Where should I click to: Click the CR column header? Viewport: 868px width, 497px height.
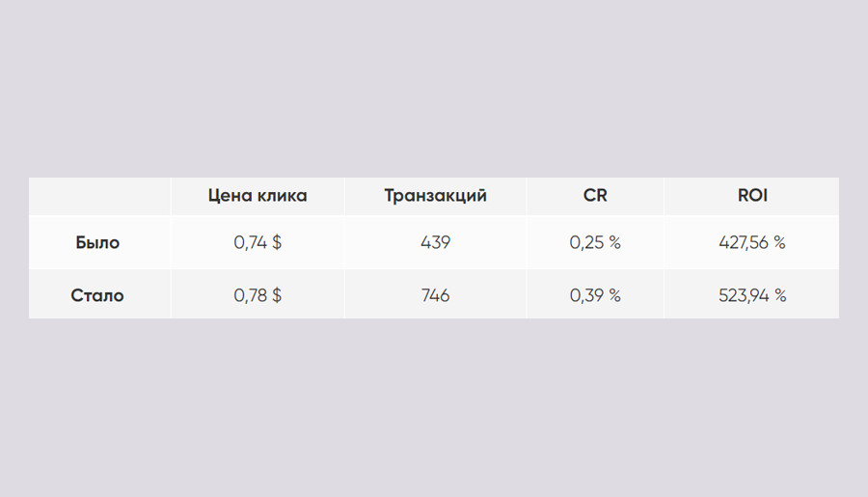point(595,196)
